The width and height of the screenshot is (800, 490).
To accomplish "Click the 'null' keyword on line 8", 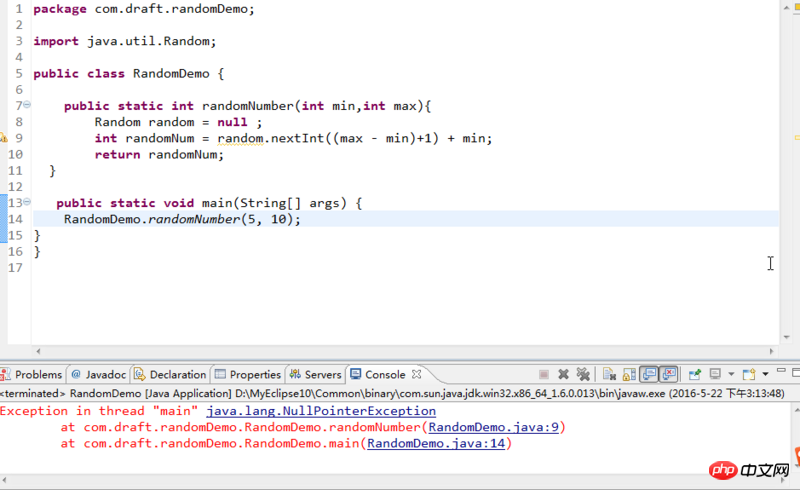I will click(x=232, y=122).
